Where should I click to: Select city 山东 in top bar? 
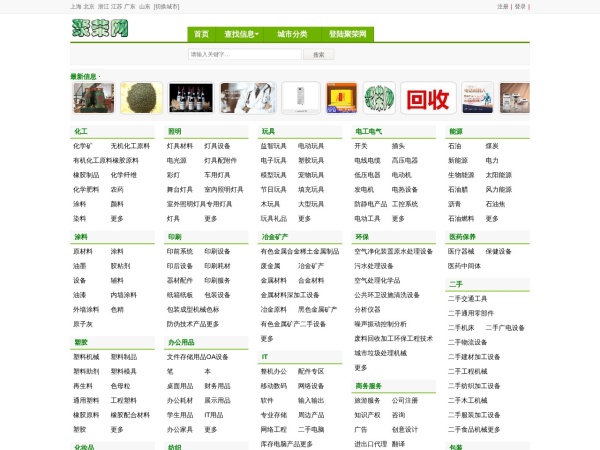(145, 7)
